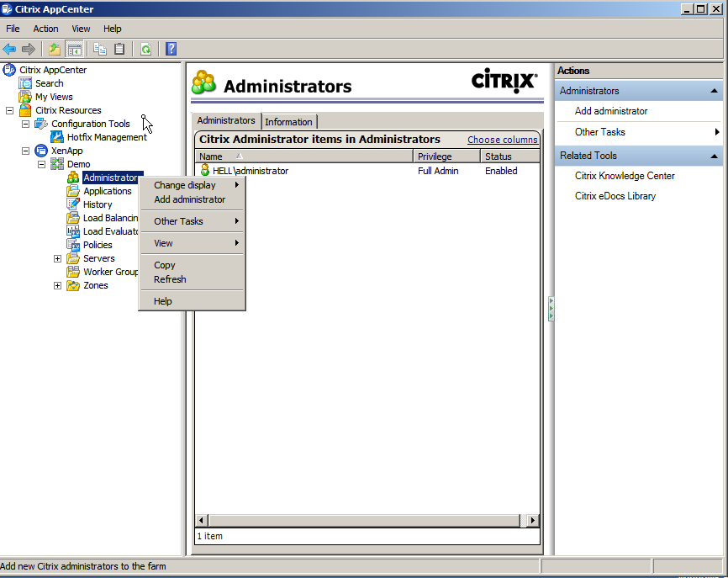728x578 pixels.
Task: Click the Forward arrow toolbar icon
Action: (29, 49)
